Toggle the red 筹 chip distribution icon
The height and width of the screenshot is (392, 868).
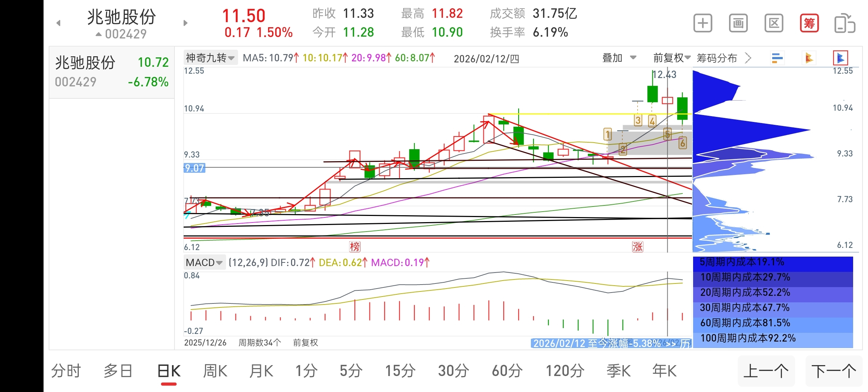point(809,24)
